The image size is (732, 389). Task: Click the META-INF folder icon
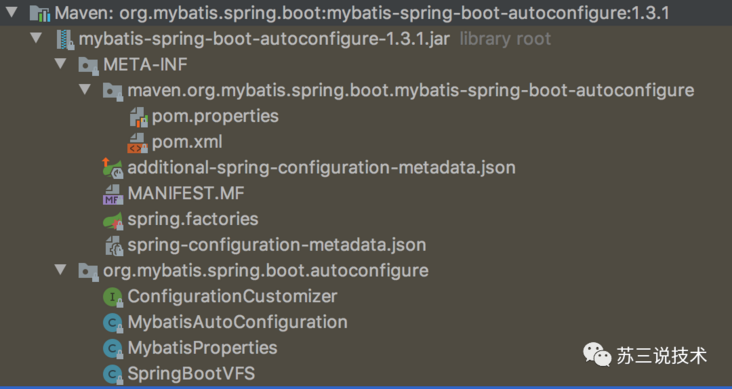[88, 64]
